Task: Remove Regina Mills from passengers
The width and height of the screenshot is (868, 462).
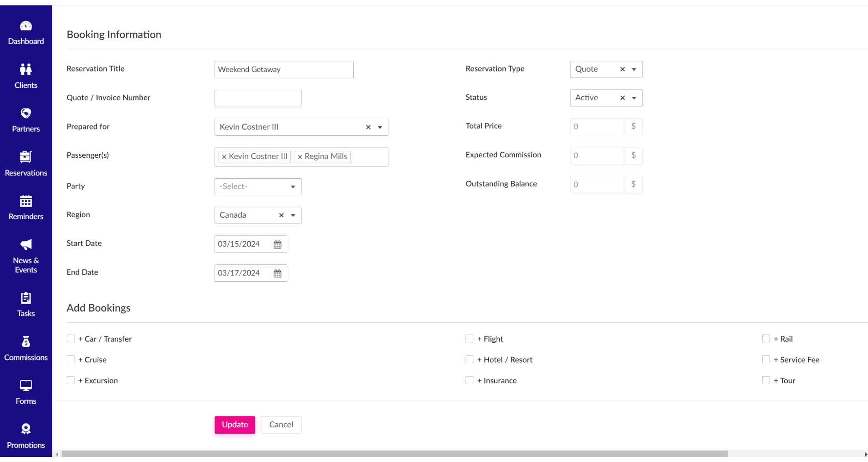Action: tap(300, 157)
